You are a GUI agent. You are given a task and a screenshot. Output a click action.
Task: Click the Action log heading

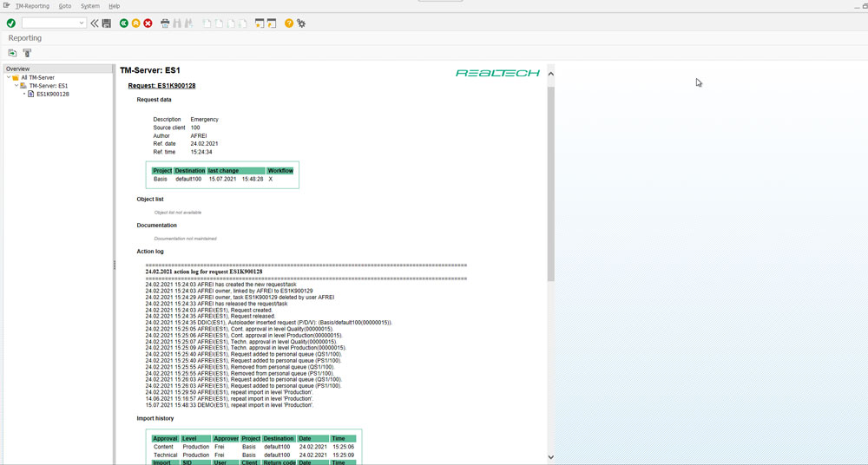tap(150, 252)
